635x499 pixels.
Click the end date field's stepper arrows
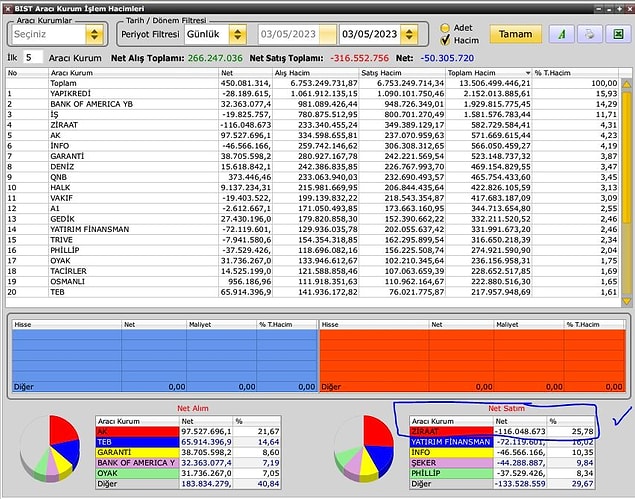(x=409, y=34)
